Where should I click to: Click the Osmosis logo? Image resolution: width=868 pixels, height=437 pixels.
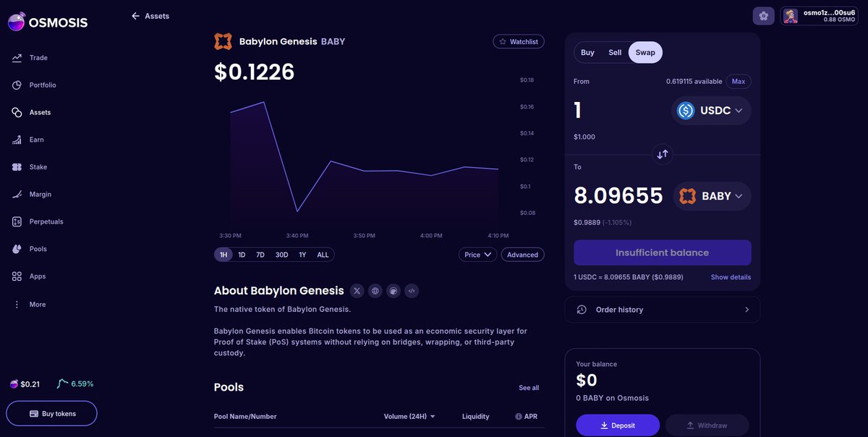(48, 22)
